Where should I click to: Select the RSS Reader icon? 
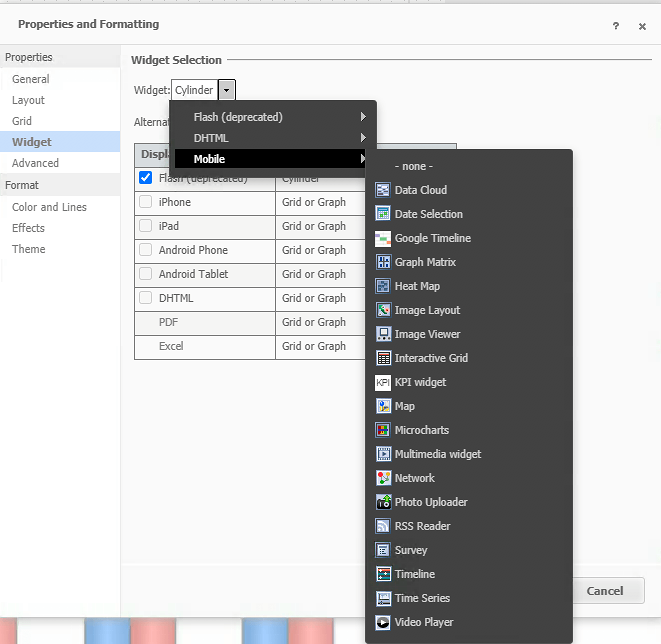pos(383,526)
